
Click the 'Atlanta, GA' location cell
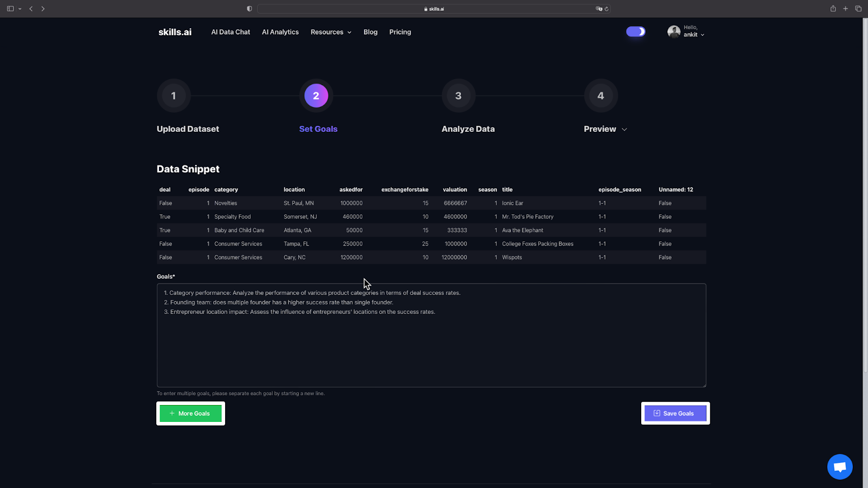pyautogui.click(x=297, y=230)
